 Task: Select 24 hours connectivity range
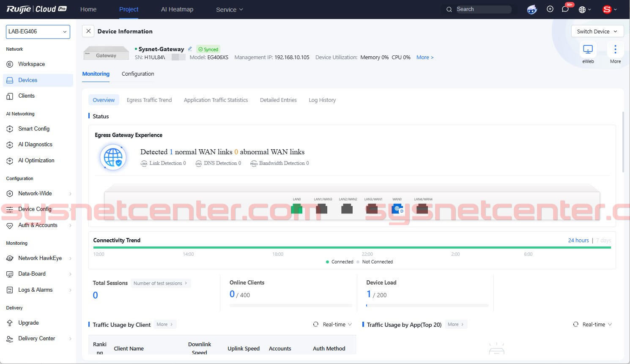pyautogui.click(x=578, y=240)
